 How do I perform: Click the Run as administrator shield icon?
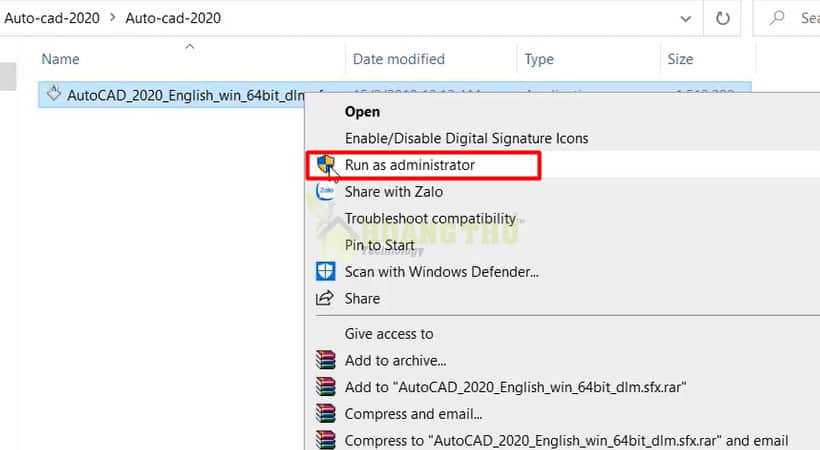[326, 164]
